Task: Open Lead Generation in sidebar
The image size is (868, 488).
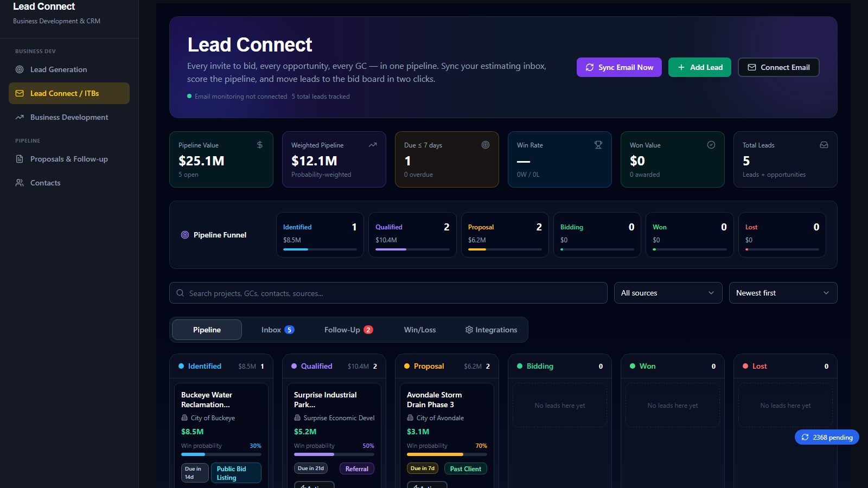Action: (69, 69)
